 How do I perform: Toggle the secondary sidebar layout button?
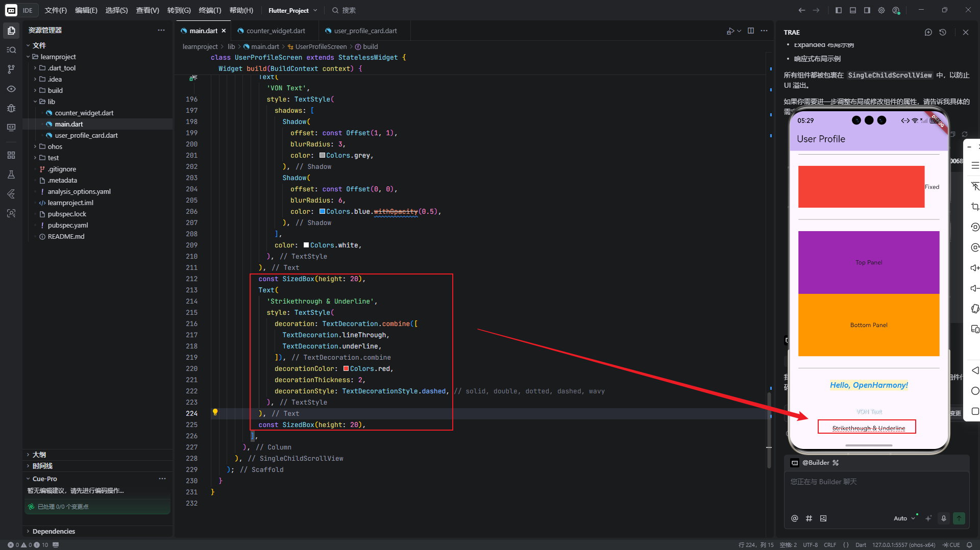[x=867, y=10]
